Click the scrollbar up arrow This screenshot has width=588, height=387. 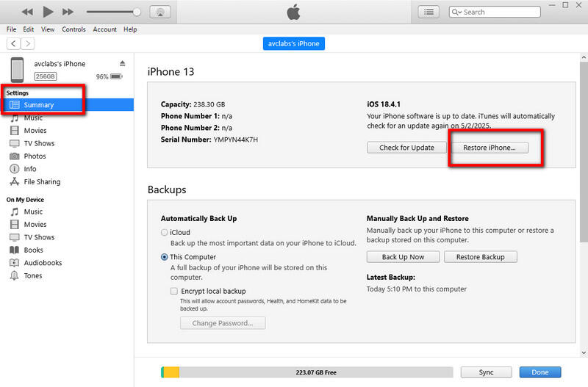[584, 57]
